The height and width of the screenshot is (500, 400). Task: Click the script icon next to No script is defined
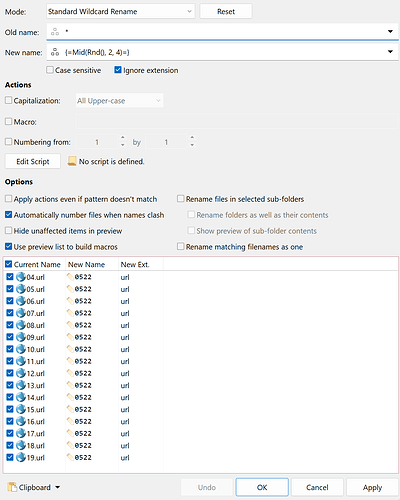72,161
